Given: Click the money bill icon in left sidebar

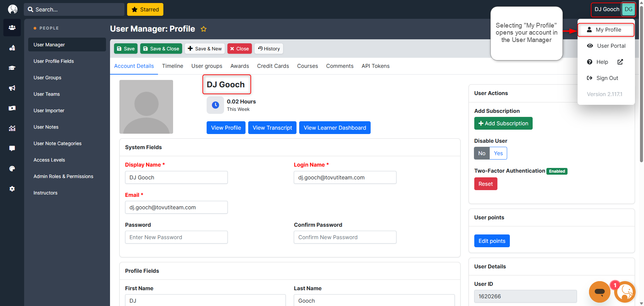Looking at the screenshot, I should coord(12,108).
